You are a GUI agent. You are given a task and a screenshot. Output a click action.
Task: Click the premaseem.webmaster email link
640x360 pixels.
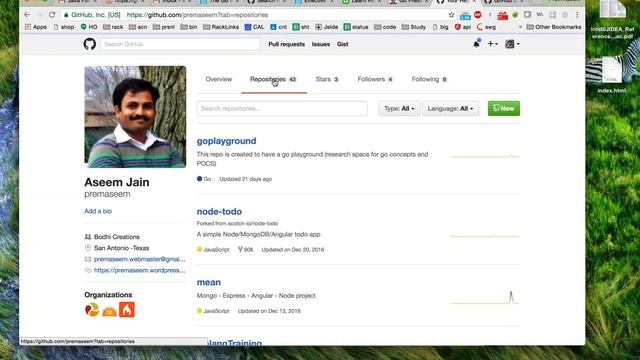pos(140,259)
